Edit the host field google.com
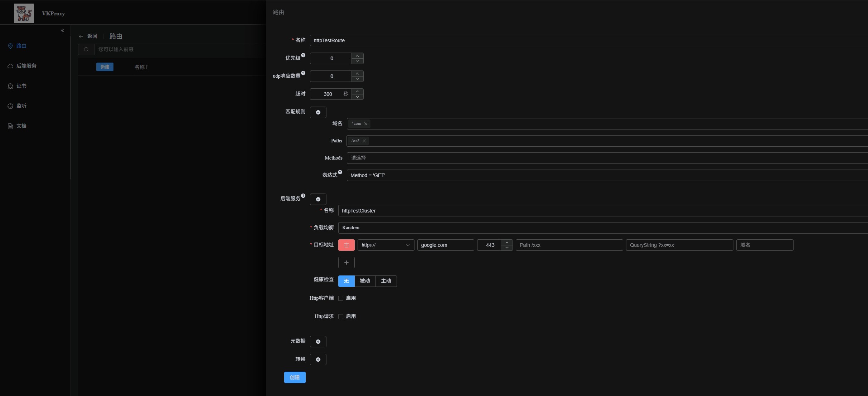 tap(446, 245)
